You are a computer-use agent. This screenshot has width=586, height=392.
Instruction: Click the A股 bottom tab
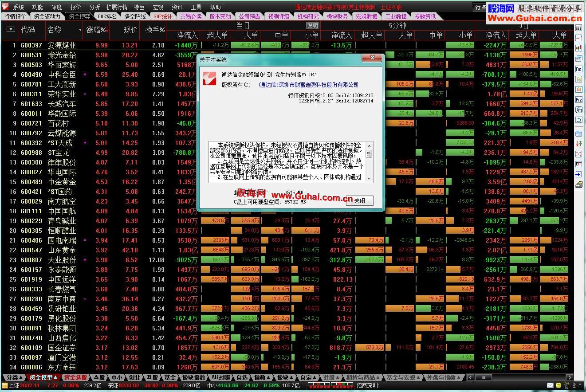coord(99,377)
